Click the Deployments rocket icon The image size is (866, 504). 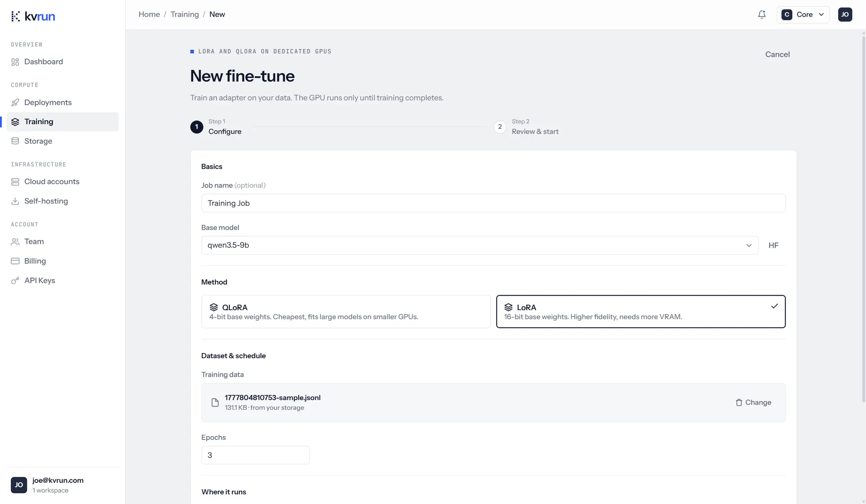[15, 103]
